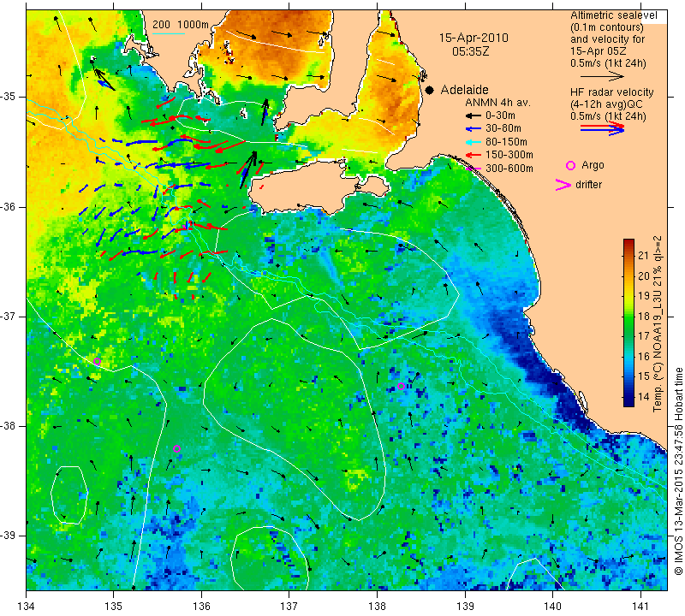Image resolution: width=685 pixels, height=616 pixels.
Task: Click the '200 1000m' isobath label
Action: (x=181, y=25)
